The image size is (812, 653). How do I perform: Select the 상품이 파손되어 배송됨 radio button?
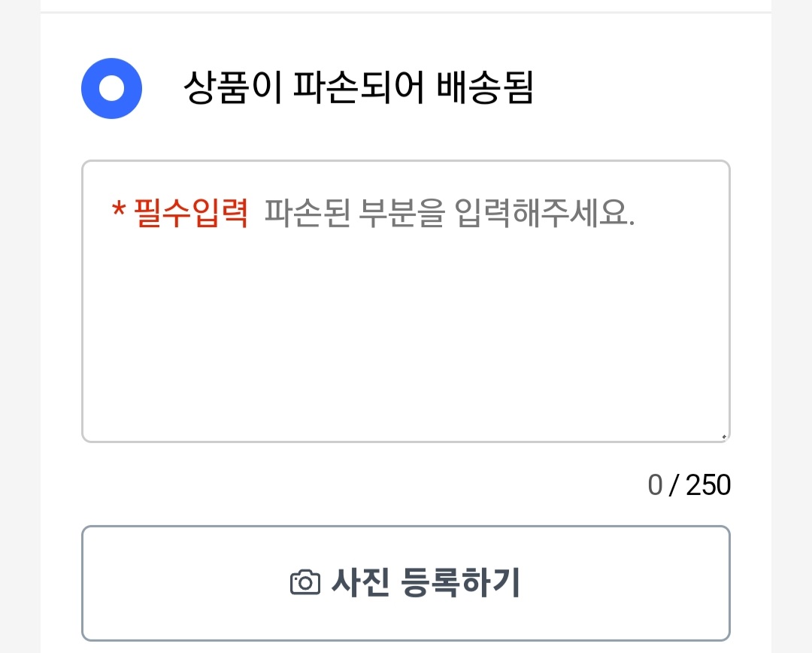111,89
